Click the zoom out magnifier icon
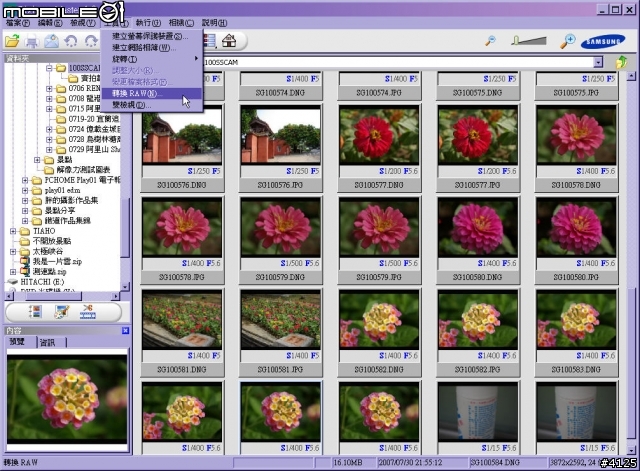Image resolution: width=640 pixels, height=471 pixels. pos(490,40)
